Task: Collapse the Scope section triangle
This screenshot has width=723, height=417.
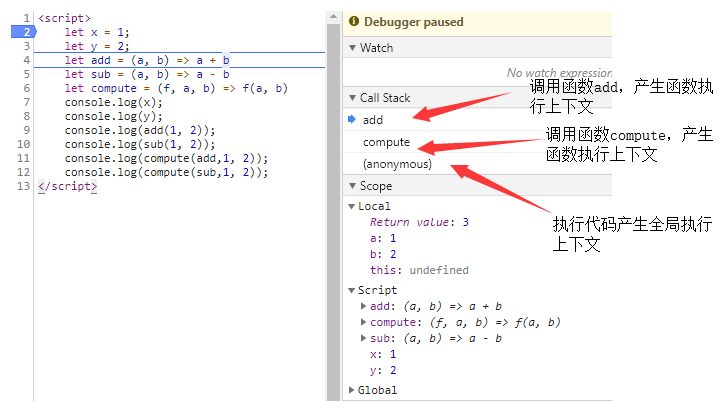Action: 352,186
